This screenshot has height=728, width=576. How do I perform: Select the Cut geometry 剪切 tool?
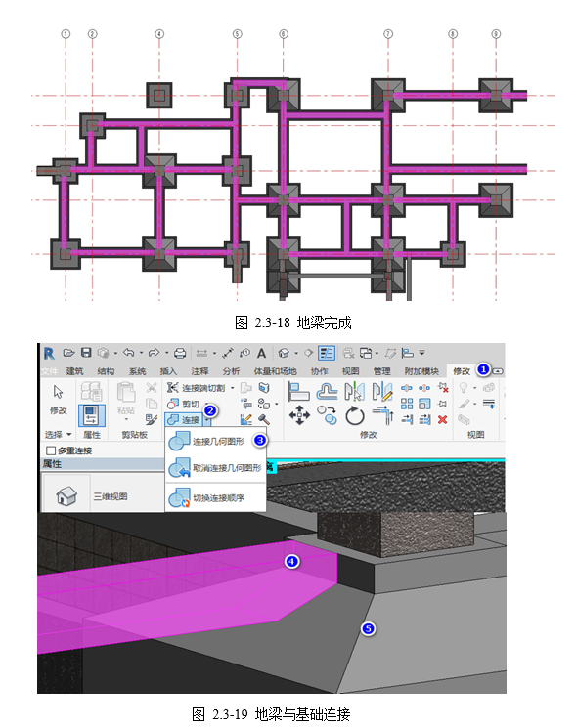(x=184, y=404)
